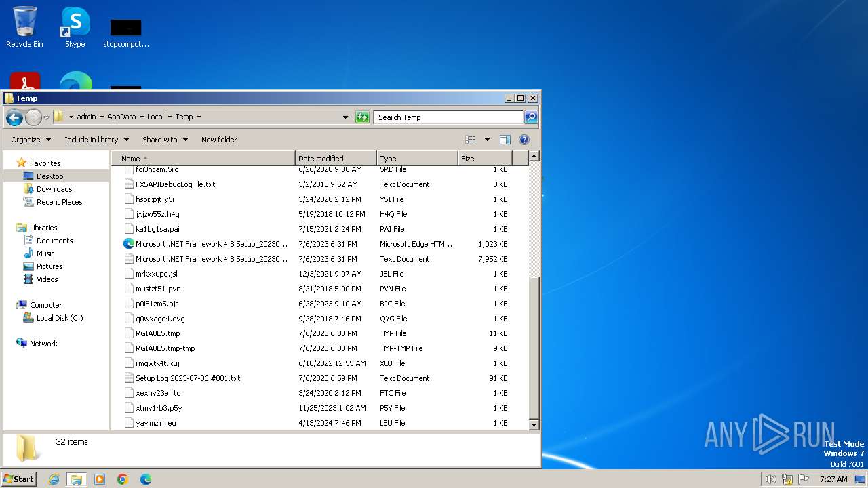Viewport: 868px width, 488px height.
Task: Select Microsoft Edge HTML setup file icon
Action: coord(129,244)
